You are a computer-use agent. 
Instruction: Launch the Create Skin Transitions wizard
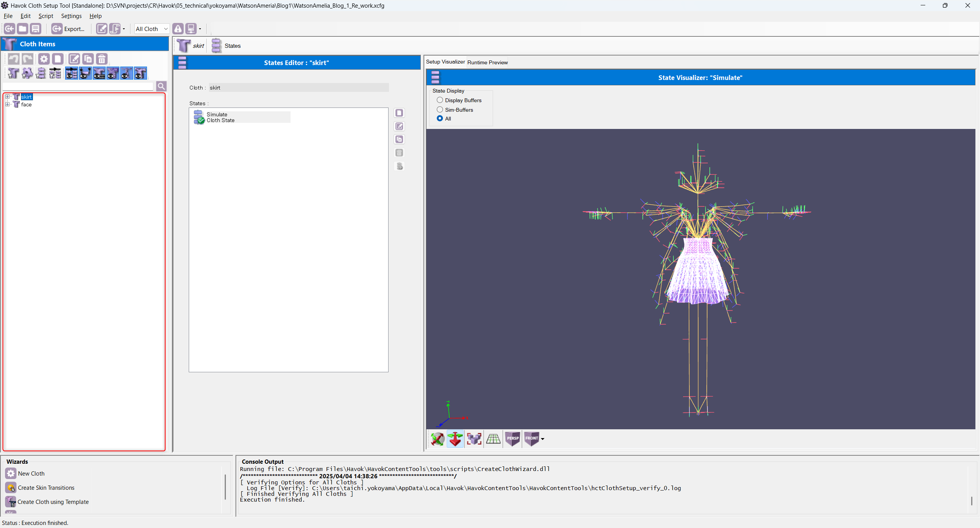click(40, 488)
